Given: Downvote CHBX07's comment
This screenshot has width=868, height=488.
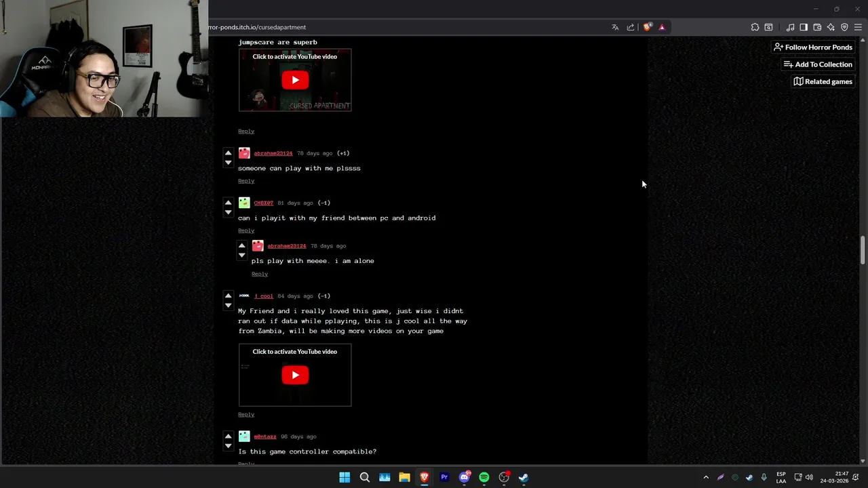Looking at the screenshot, I should point(228,212).
